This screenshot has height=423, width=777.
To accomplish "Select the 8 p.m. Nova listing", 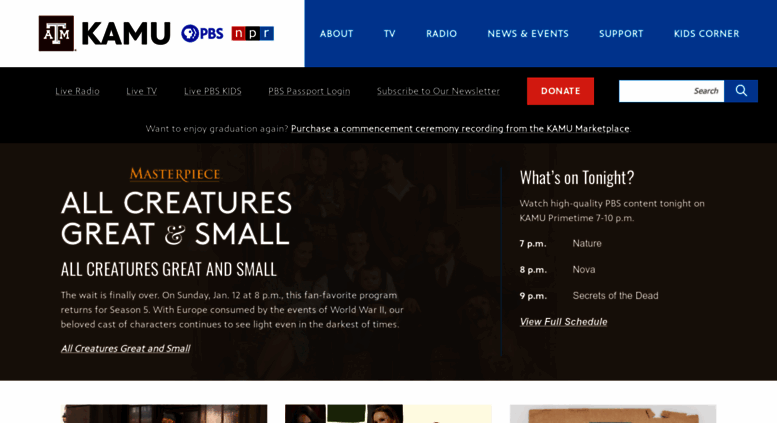I will [x=557, y=270].
